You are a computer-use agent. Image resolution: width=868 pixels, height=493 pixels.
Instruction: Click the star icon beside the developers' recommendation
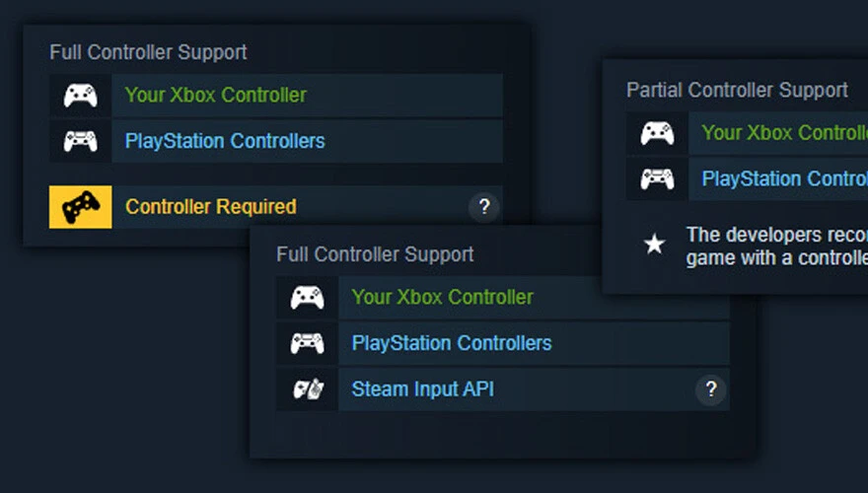(x=654, y=245)
